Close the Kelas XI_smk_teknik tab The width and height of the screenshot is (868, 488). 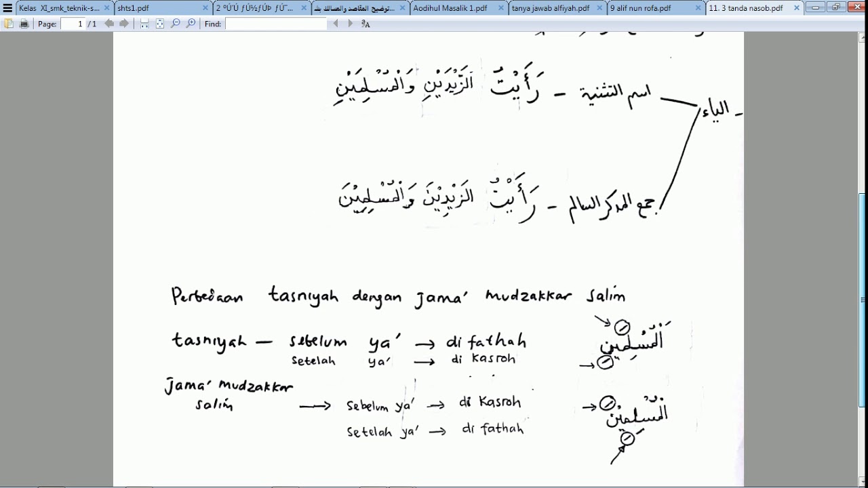pyautogui.click(x=107, y=8)
